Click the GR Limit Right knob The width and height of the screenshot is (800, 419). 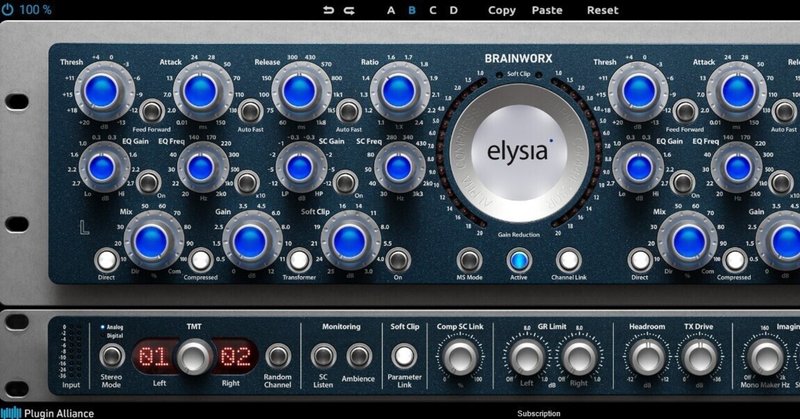(579, 357)
